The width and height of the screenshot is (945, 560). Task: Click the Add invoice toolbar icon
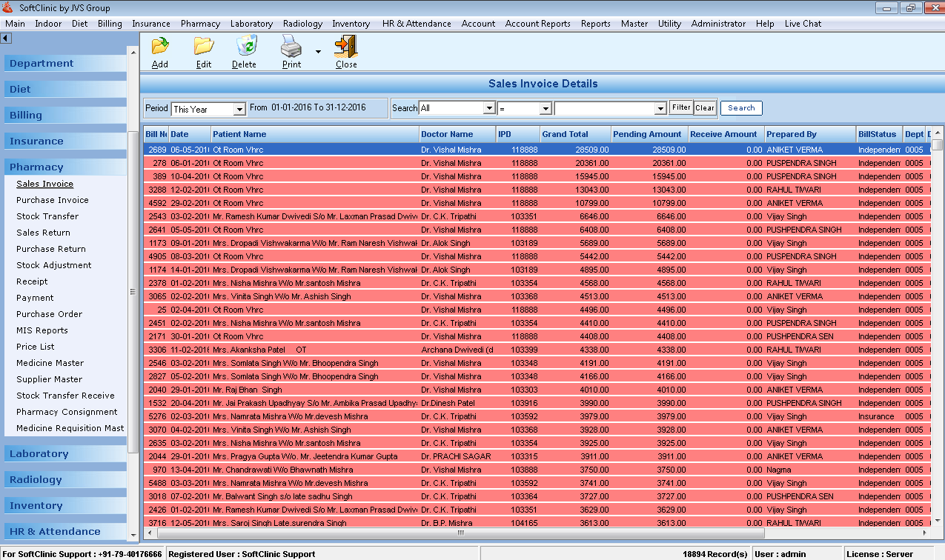159,47
